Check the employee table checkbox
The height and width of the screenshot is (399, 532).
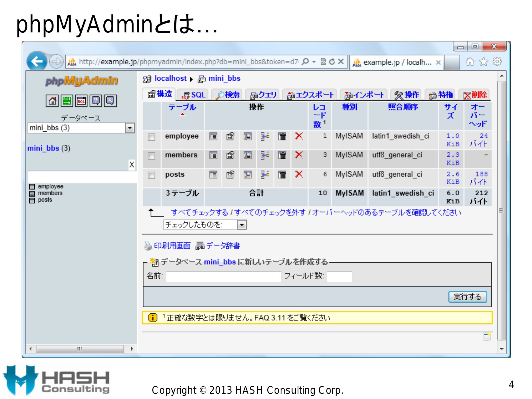151,137
